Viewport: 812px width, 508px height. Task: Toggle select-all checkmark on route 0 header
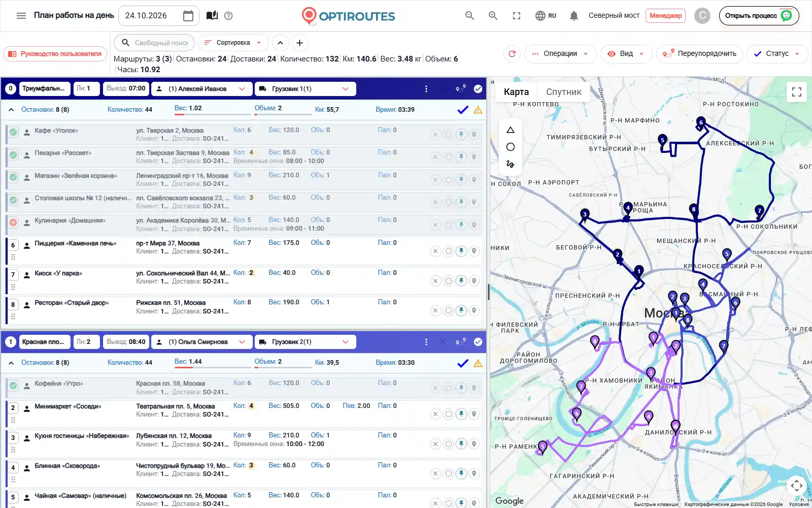click(x=478, y=89)
